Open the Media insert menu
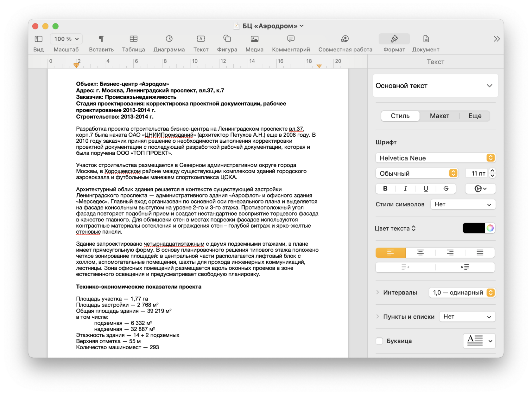532x395 pixels. coord(254,39)
